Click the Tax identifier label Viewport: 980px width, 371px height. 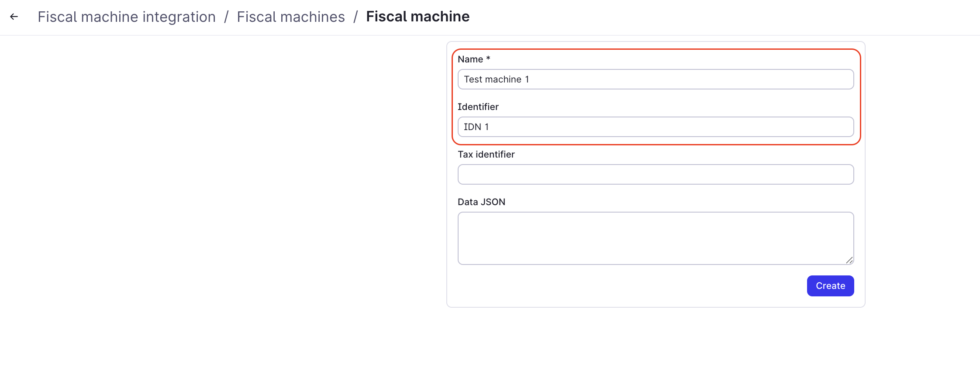[486, 155]
